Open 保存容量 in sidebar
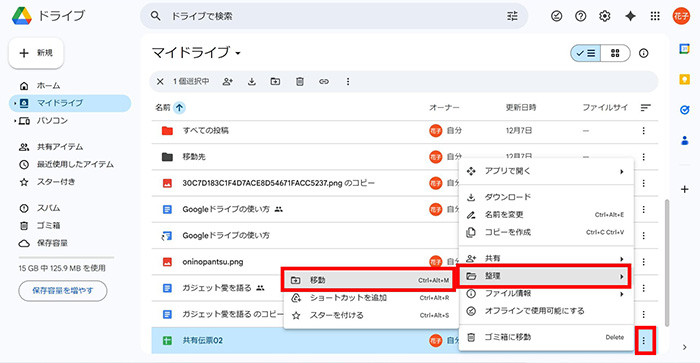 (x=70, y=243)
